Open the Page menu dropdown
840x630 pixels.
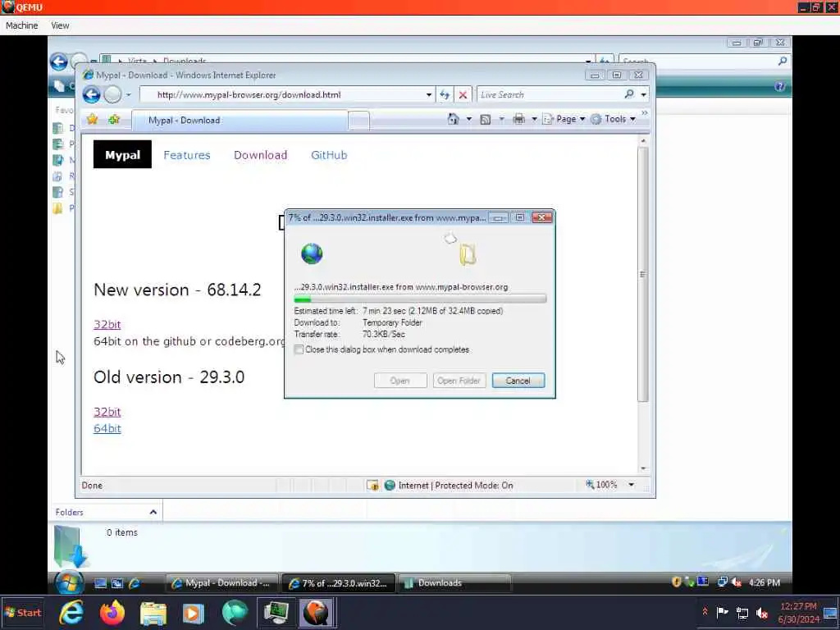[x=564, y=119]
